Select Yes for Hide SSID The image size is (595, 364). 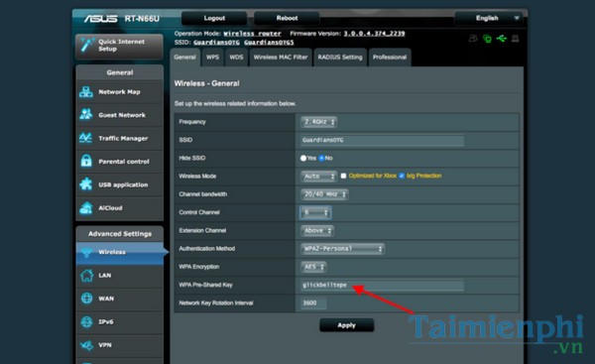click(303, 159)
